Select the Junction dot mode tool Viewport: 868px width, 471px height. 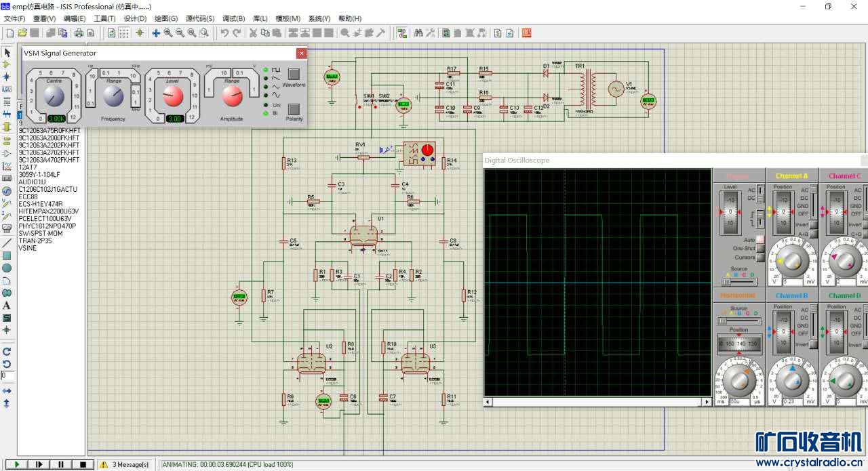coord(7,77)
